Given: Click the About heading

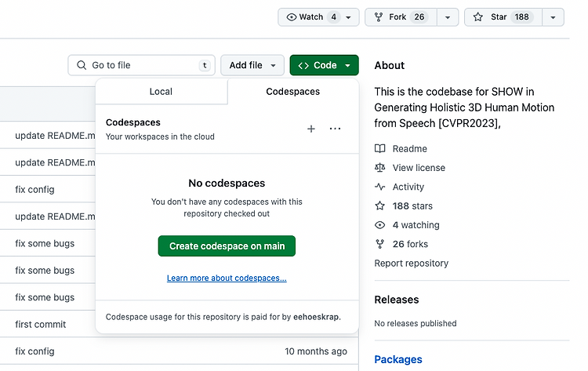Looking at the screenshot, I should tap(389, 66).
